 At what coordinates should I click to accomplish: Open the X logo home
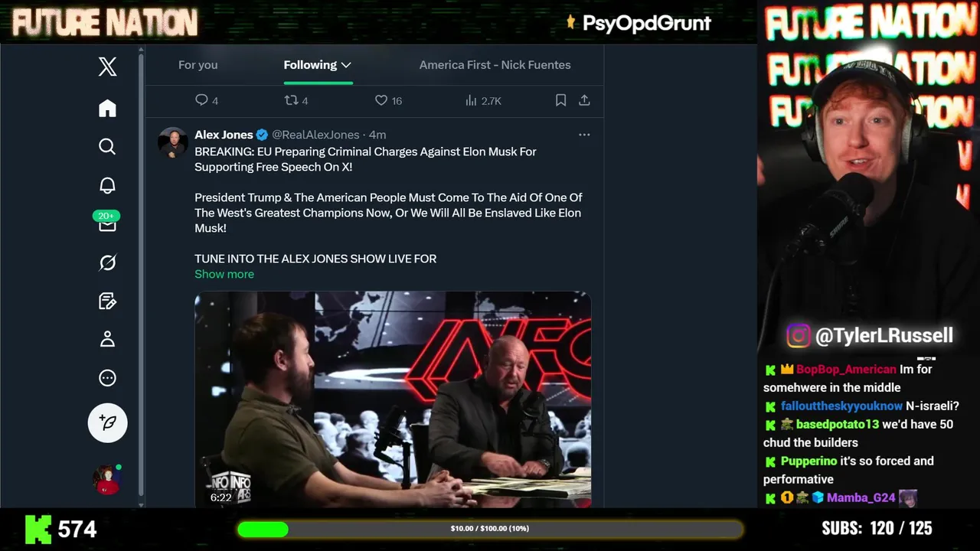pyautogui.click(x=107, y=67)
